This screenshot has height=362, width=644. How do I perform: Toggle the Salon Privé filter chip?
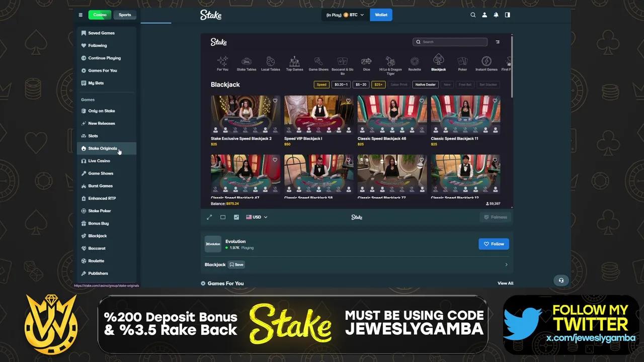coord(399,84)
